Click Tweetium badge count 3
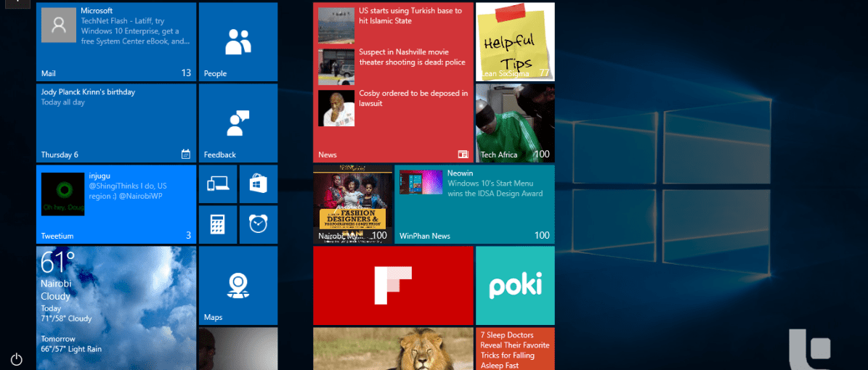This screenshot has height=370, width=868. pos(188,236)
